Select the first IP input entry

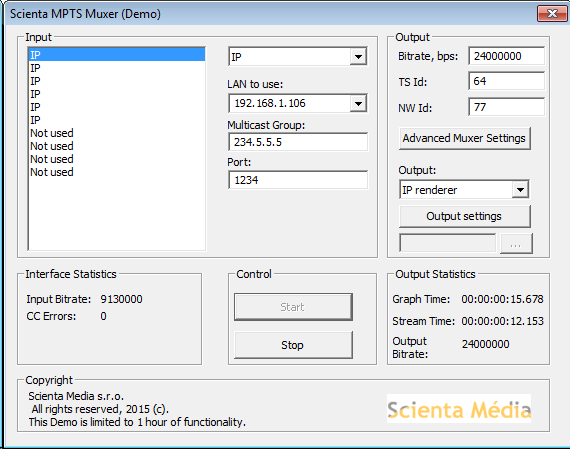click(x=117, y=55)
